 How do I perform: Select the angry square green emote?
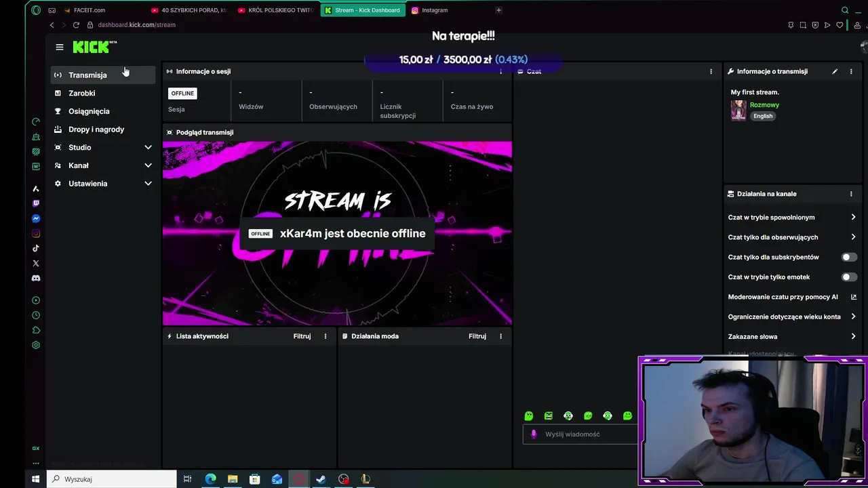[549, 415]
